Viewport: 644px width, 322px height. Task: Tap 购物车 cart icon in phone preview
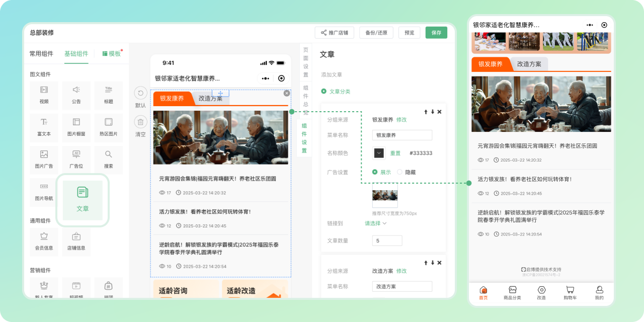[x=570, y=290]
